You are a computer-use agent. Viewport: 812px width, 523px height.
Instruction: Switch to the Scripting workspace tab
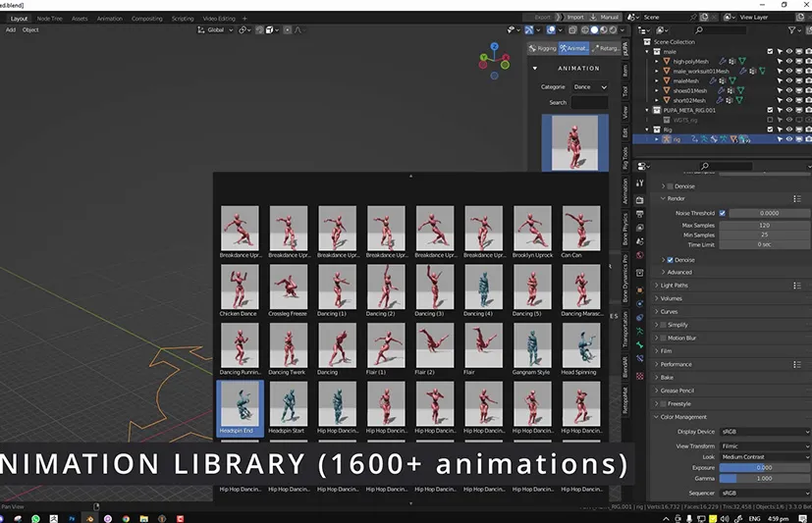tap(183, 19)
